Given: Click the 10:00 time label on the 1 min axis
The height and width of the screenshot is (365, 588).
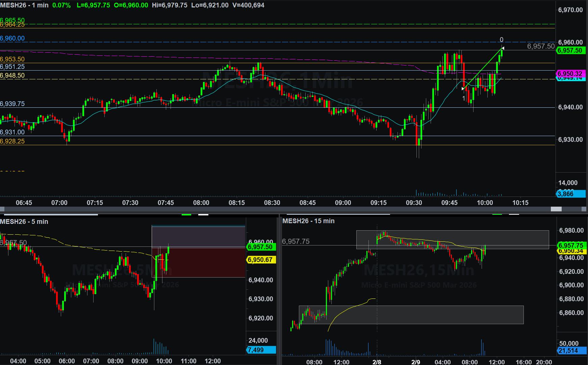Looking at the screenshot, I should click(485, 203).
